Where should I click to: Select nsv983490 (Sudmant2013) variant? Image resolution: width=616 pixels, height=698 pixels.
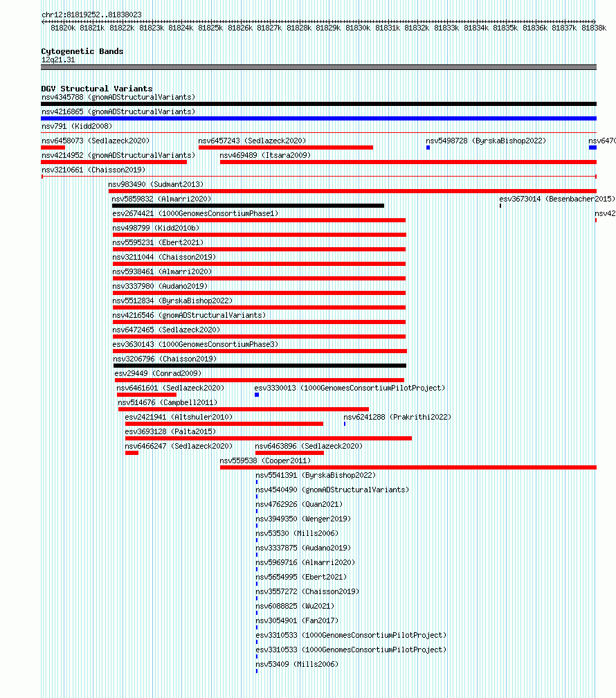pos(156,184)
